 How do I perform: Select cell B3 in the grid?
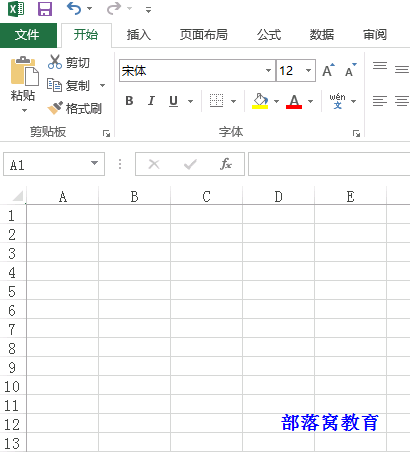pos(135,252)
